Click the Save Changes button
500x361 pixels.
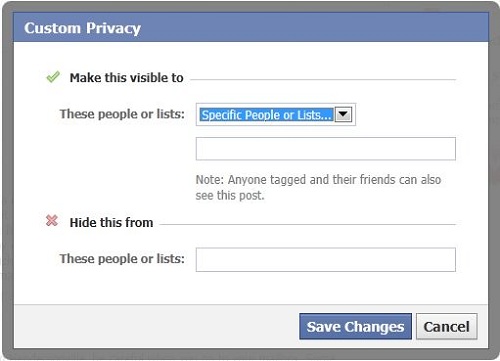click(355, 326)
